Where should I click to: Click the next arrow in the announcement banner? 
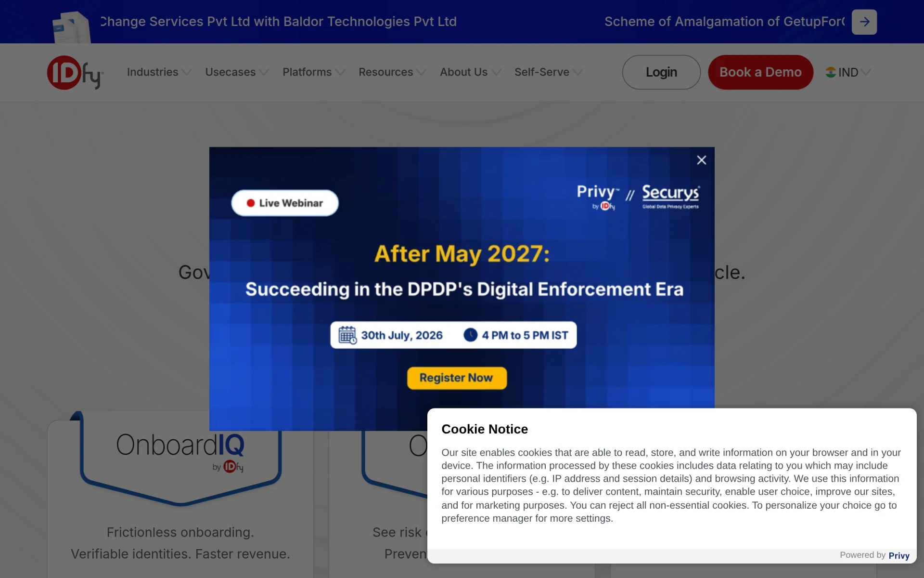[x=864, y=22]
